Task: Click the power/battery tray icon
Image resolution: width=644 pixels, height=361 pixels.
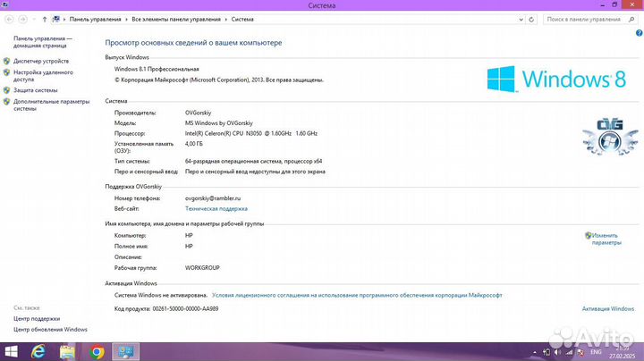Action: [x=547, y=352]
